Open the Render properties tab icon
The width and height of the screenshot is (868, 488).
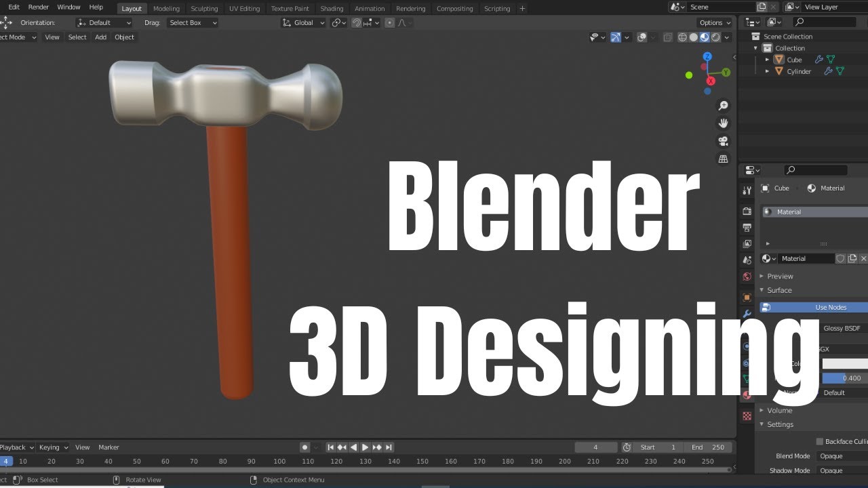(747, 211)
